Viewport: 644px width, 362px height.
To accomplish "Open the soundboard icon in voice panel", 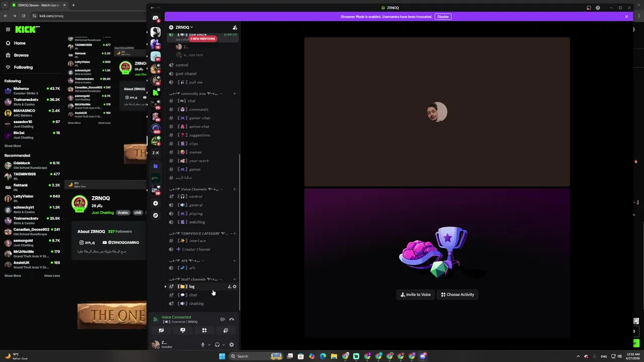I will point(226,330).
